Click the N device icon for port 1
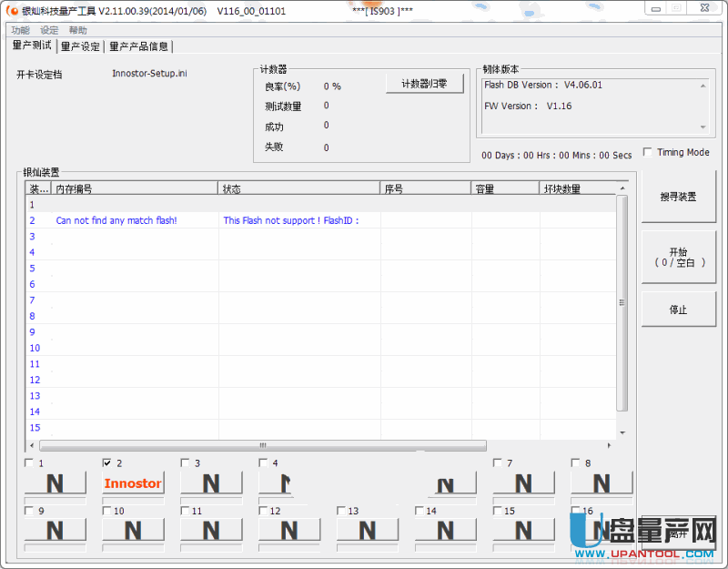Image resolution: width=728 pixels, height=569 pixels. 55,483
